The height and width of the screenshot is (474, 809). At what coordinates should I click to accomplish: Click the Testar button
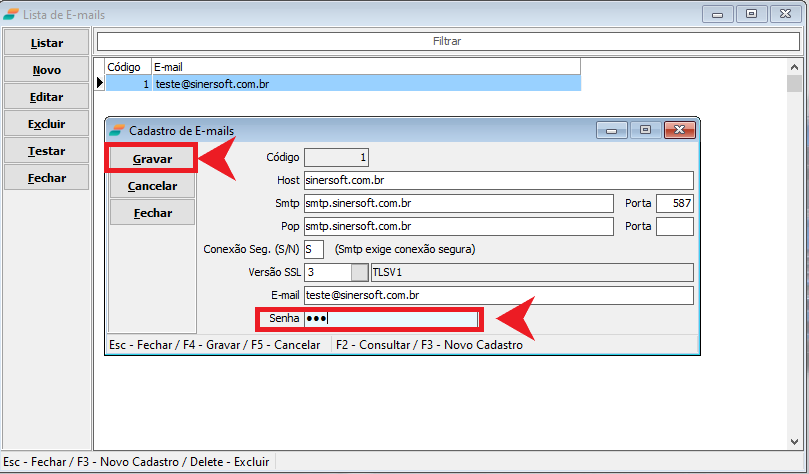click(x=47, y=151)
